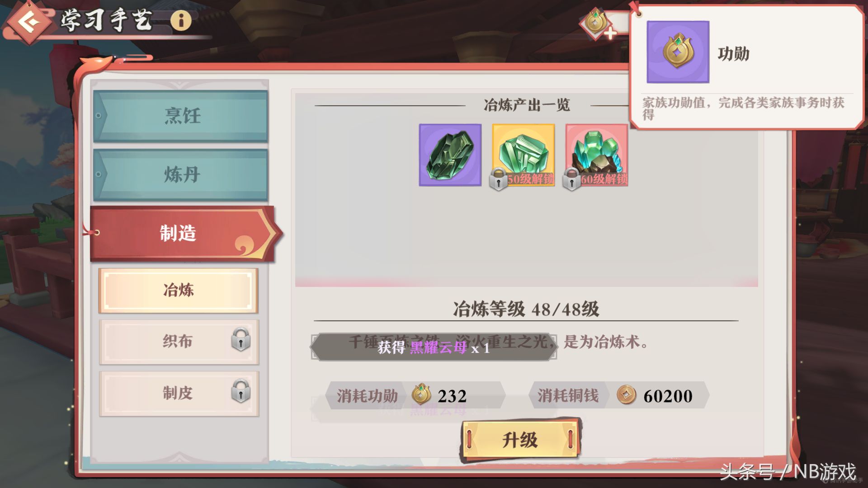The width and height of the screenshot is (868, 488).
Task: Tap the back arrow diamond icon
Action: pos(28,22)
